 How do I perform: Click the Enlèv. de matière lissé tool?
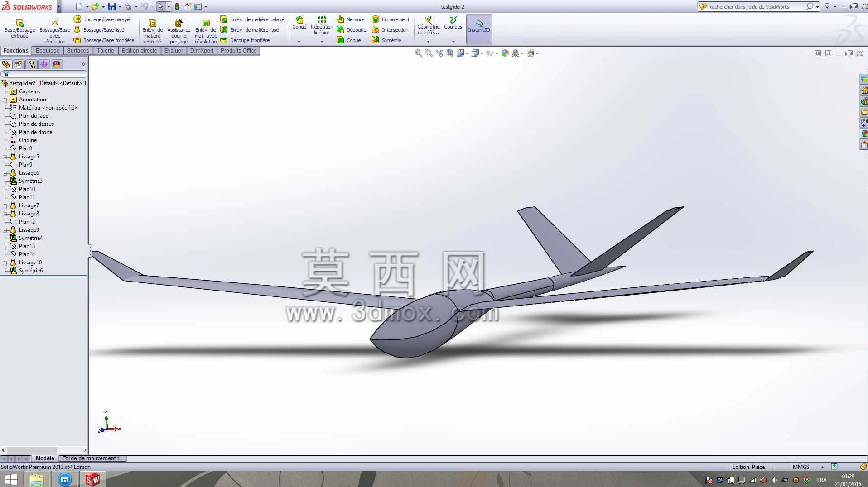tap(250, 30)
